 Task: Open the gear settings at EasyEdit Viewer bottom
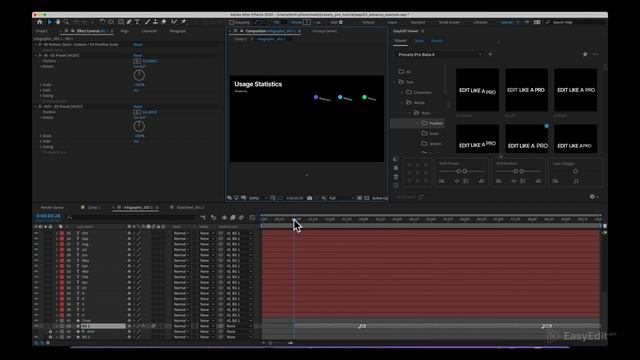[592, 197]
